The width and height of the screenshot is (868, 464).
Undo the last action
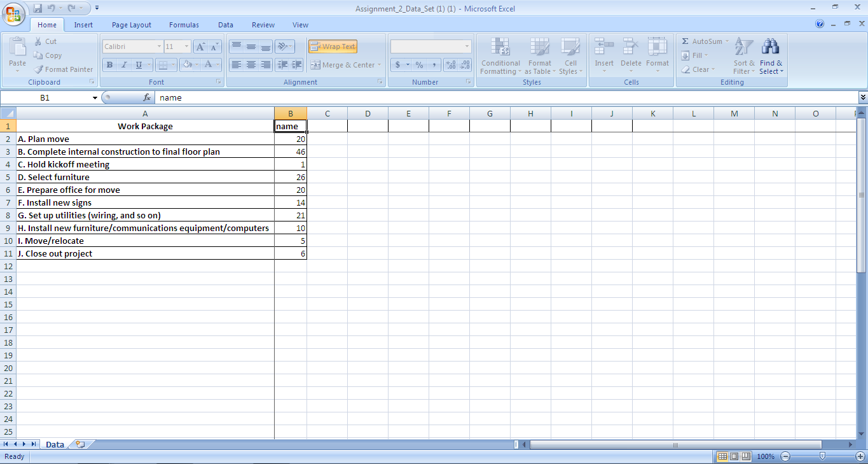click(x=52, y=8)
